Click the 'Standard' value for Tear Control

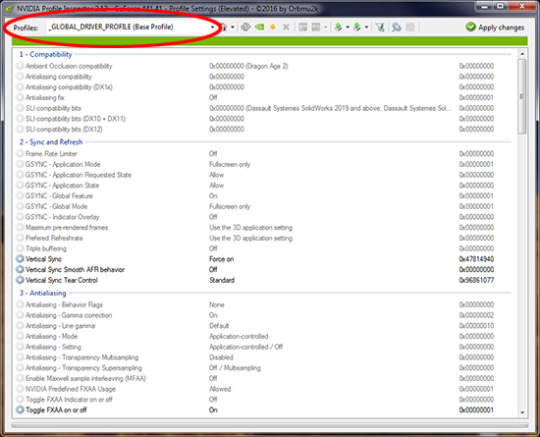point(222,280)
